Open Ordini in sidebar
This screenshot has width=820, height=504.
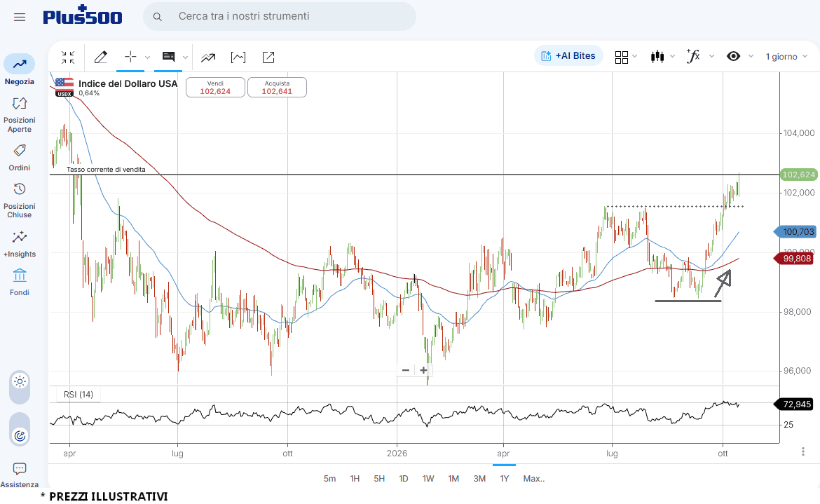point(20,158)
